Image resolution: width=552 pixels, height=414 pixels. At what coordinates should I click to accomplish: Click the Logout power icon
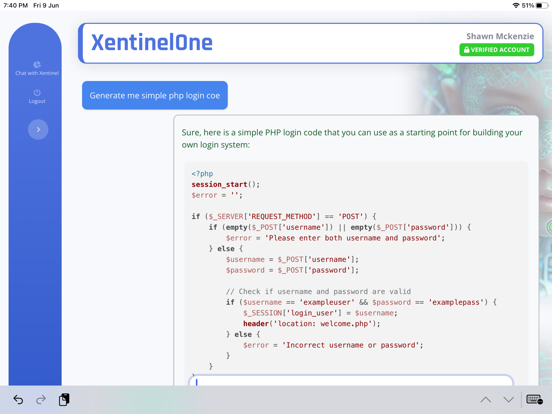37,93
